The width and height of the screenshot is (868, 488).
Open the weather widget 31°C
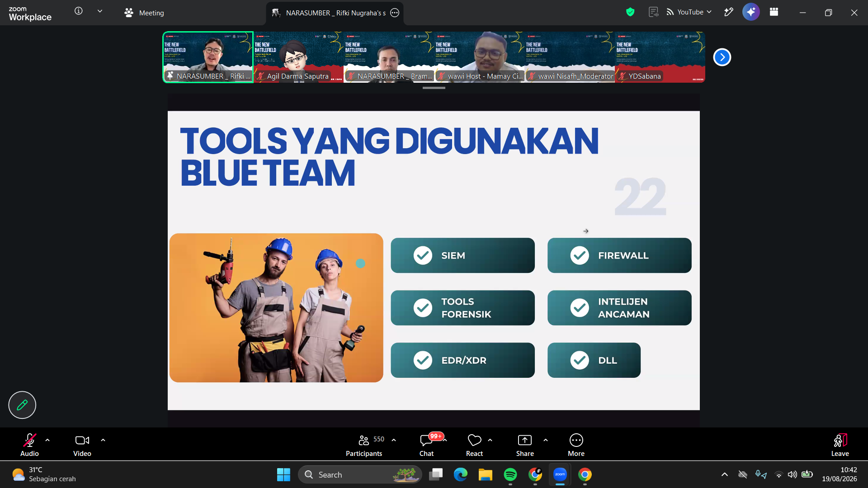(x=44, y=474)
